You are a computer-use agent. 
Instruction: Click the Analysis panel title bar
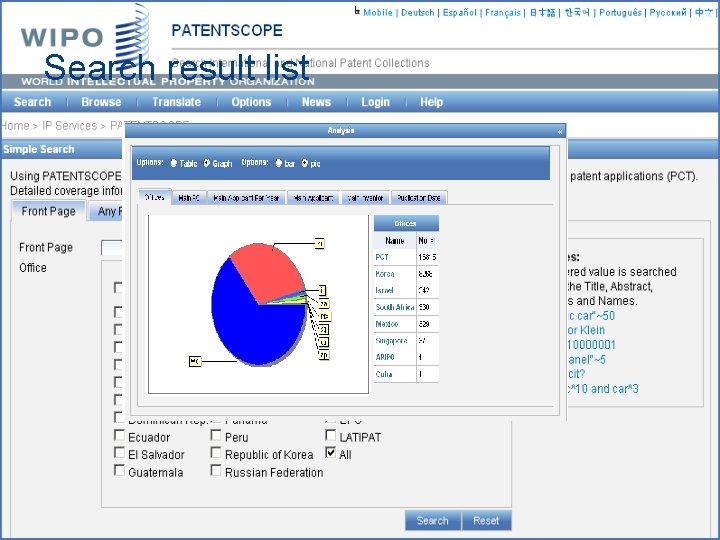pos(341,131)
